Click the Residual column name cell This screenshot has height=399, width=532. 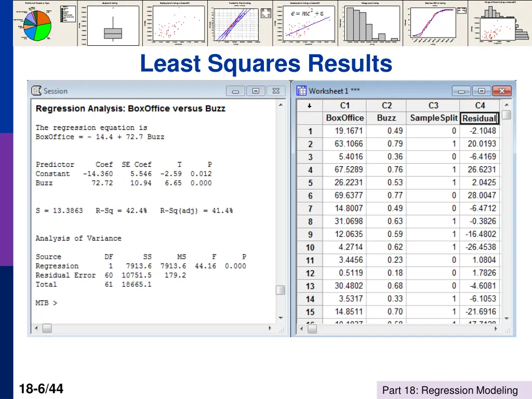480,118
